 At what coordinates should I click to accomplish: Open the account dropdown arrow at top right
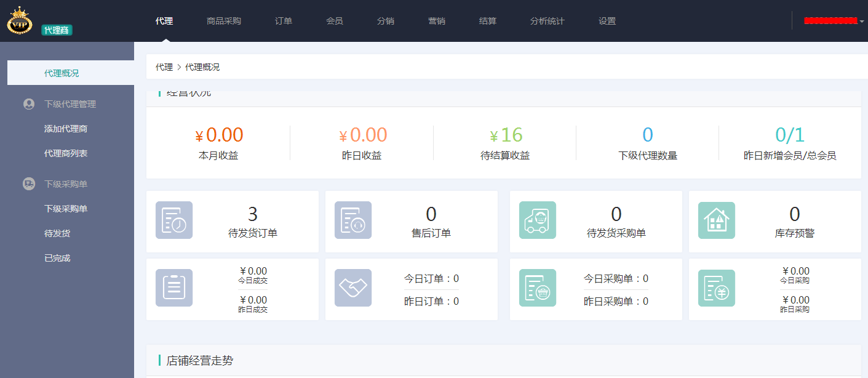tap(862, 22)
